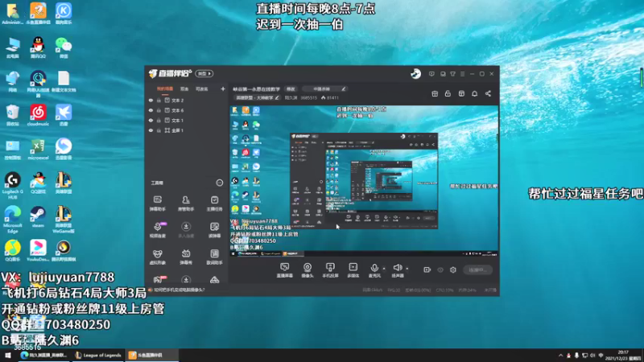Toggle the lock on the 全屏 1 layer
Screen dimensions: 644x362
[159, 130]
